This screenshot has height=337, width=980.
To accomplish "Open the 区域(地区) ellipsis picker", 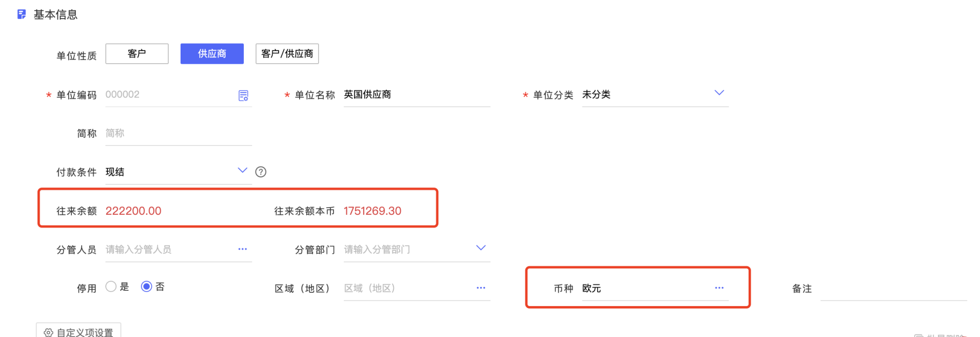I will (x=481, y=288).
